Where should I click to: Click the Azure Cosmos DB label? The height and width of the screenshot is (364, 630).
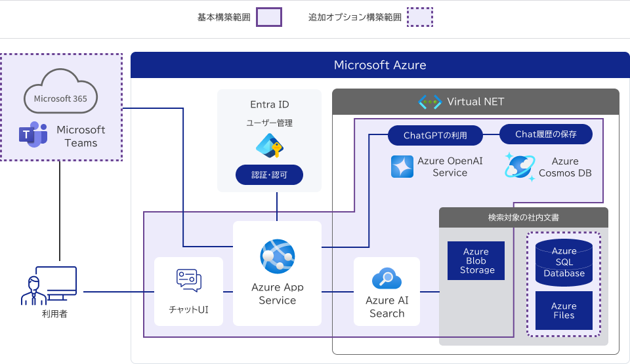(565, 167)
